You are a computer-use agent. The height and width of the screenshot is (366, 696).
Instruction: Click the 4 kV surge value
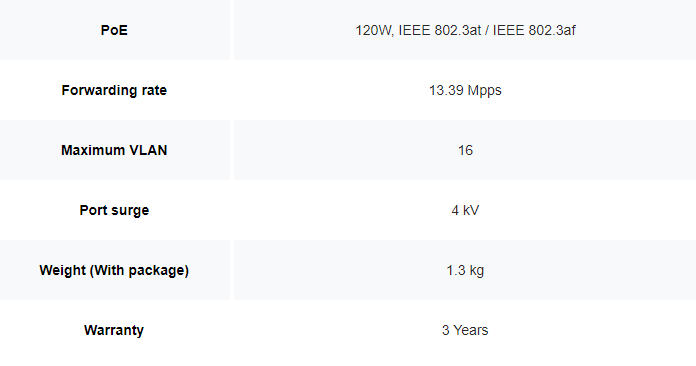(465, 210)
